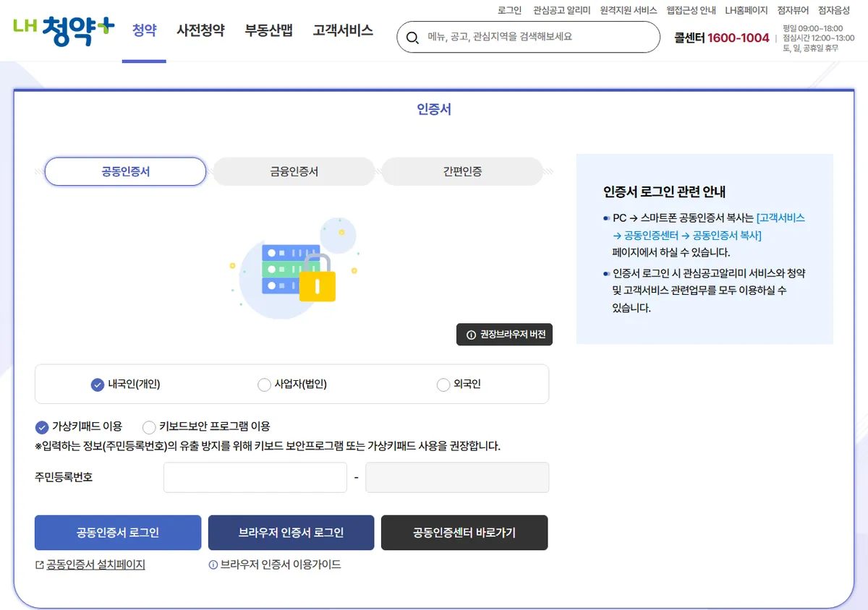Switch to the 공동인증서 tab
The width and height of the screenshot is (868, 610).
126,172
